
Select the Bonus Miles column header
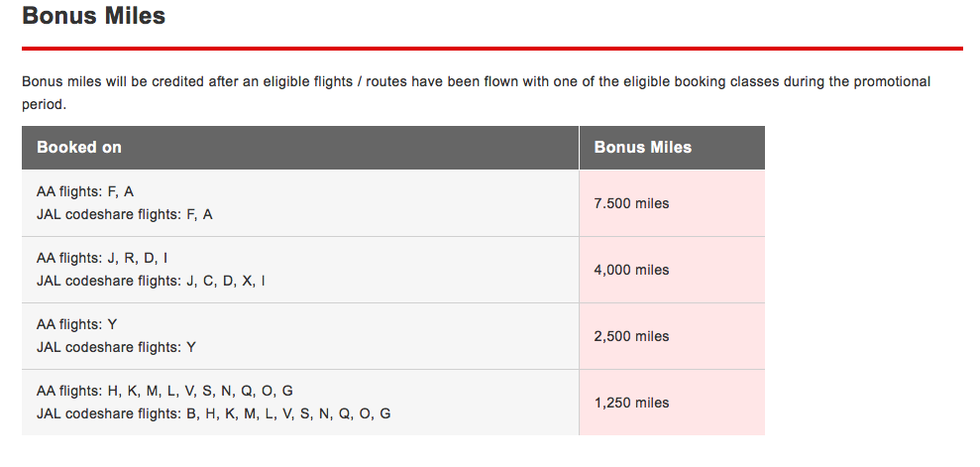tap(672, 148)
